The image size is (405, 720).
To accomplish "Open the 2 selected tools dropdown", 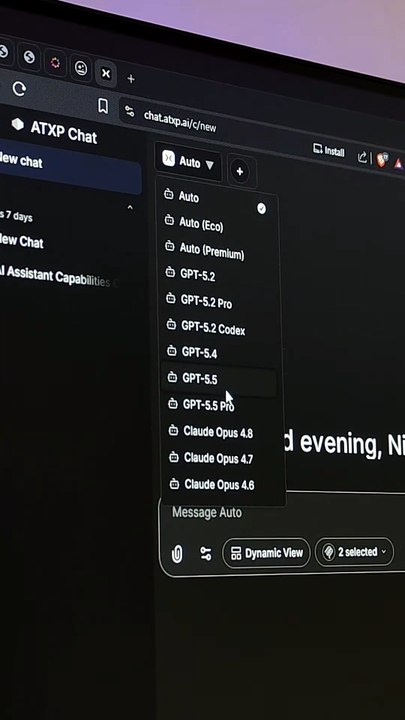I will [x=354, y=551].
